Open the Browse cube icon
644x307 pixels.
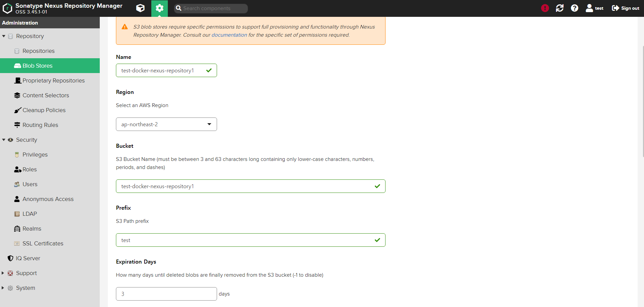[141, 8]
